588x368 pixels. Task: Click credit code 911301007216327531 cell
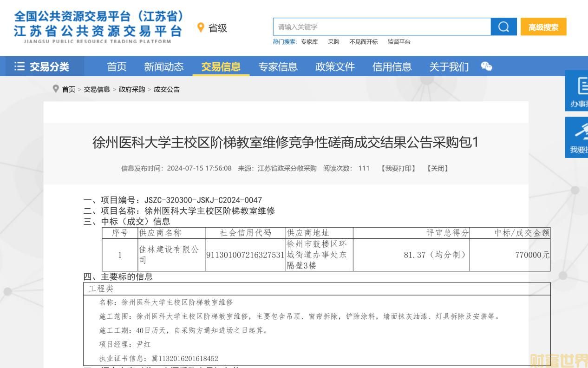[245, 255]
